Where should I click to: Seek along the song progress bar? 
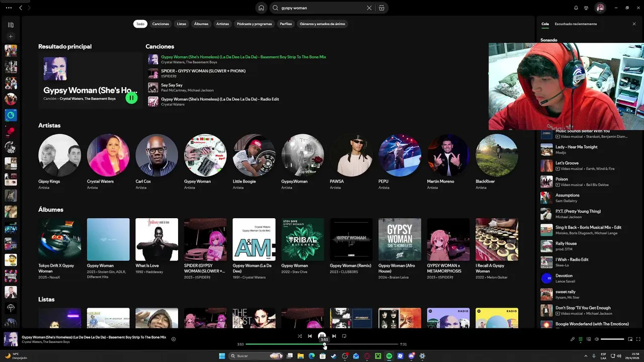pos(322,344)
